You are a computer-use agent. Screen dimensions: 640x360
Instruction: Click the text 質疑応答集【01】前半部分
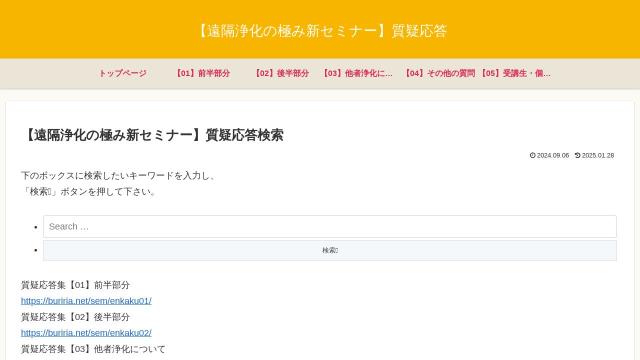click(x=76, y=285)
